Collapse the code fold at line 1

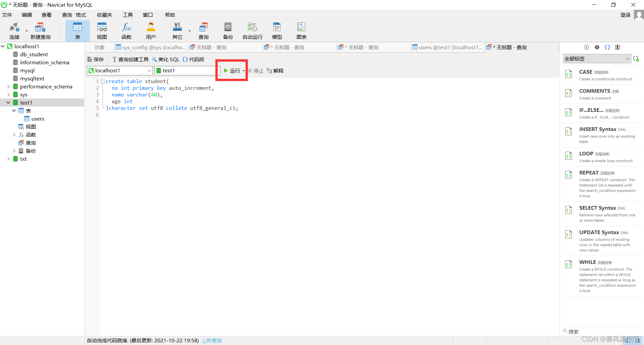click(103, 81)
